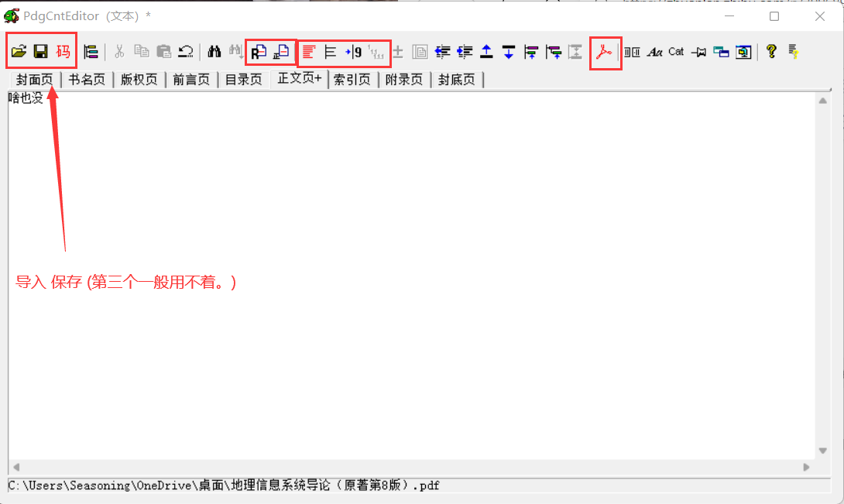Click the colored list structure icon
Viewport: 844px width, 504px height.
click(91, 51)
